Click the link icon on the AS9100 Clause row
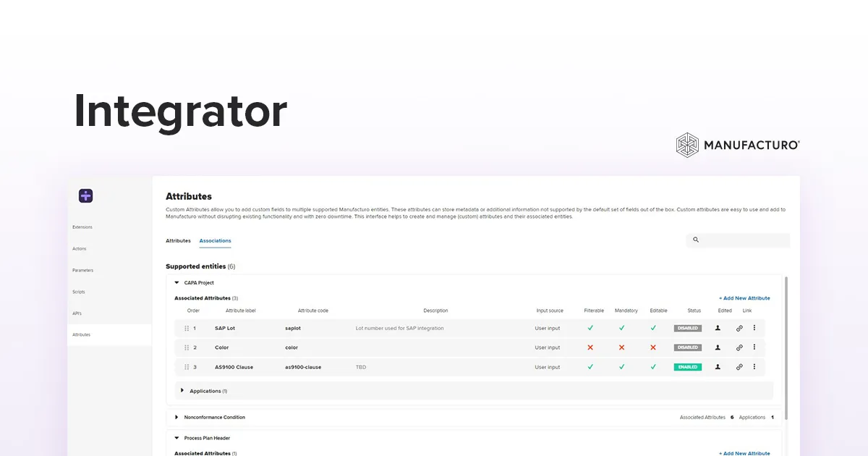The width and height of the screenshot is (868, 456). click(x=739, y=367)
